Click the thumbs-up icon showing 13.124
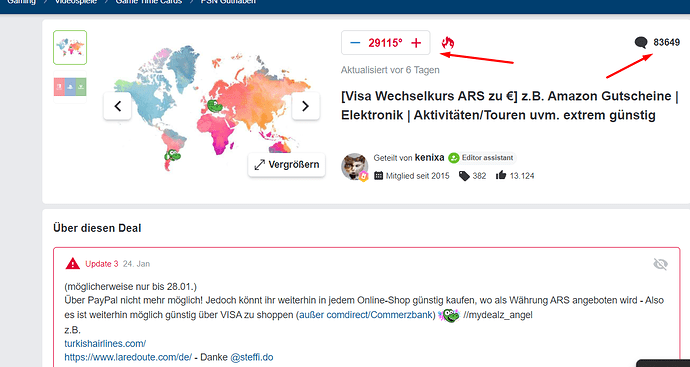This screenshot has width=690, height=367. pyautogui.click(x=501, y=176)
